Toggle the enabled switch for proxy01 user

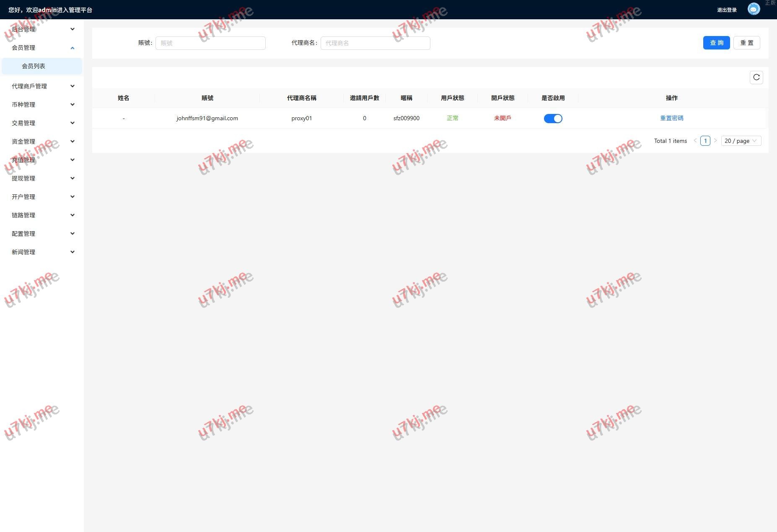(x=553, y=119)
